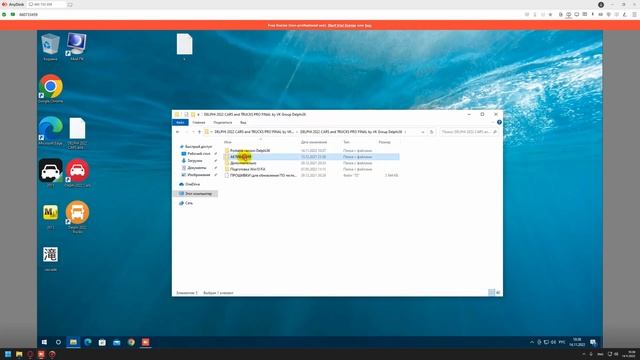The height and width of the screenshot is (360, 640).
Task: Sort files by Дата изменения column
Action: point(314,142)
